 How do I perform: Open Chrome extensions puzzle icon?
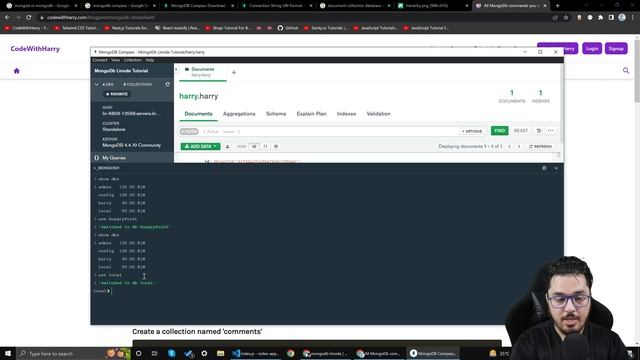[x=600, y=18]
